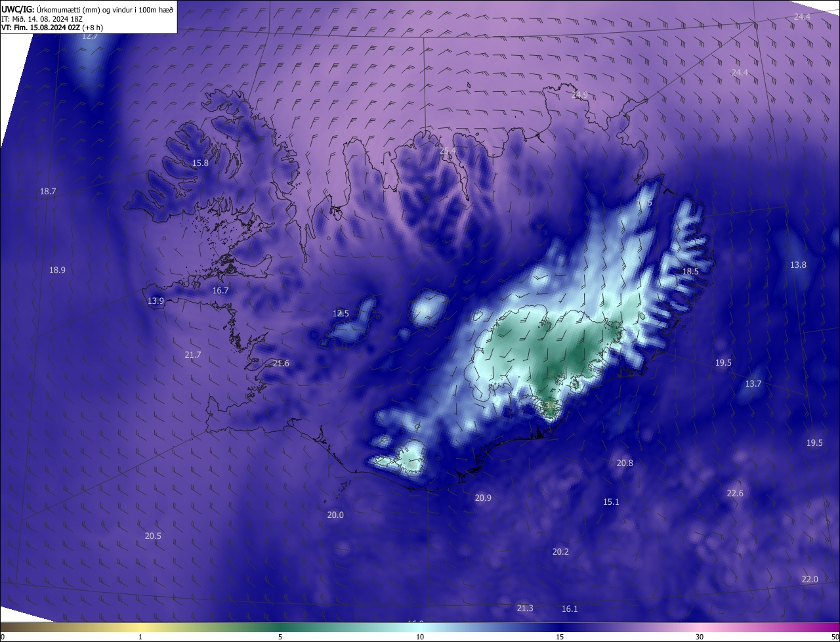Click the dark blue section of the color scale near 15
The image size is (840, 642).
[560, 627]
